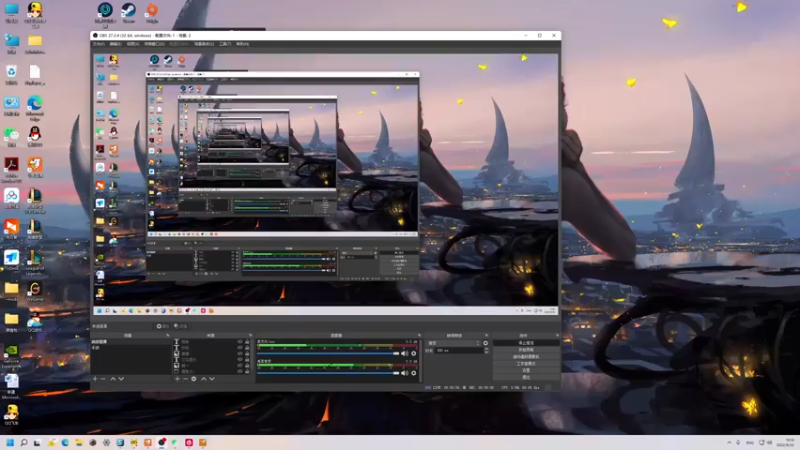Image resolution: width=800 pixels, height=450 pixels.
Task: Pop out the Controls dock panel
Action: click(x=557, y=336)
